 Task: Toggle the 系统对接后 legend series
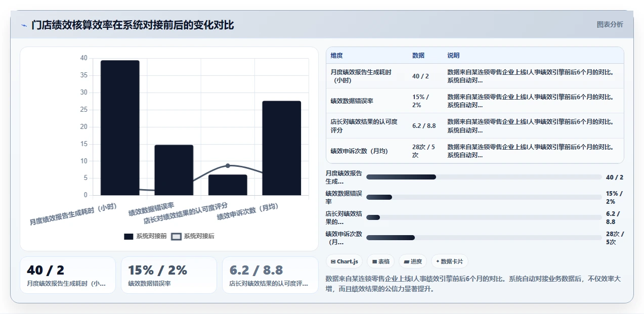click(x=193, y=236)
